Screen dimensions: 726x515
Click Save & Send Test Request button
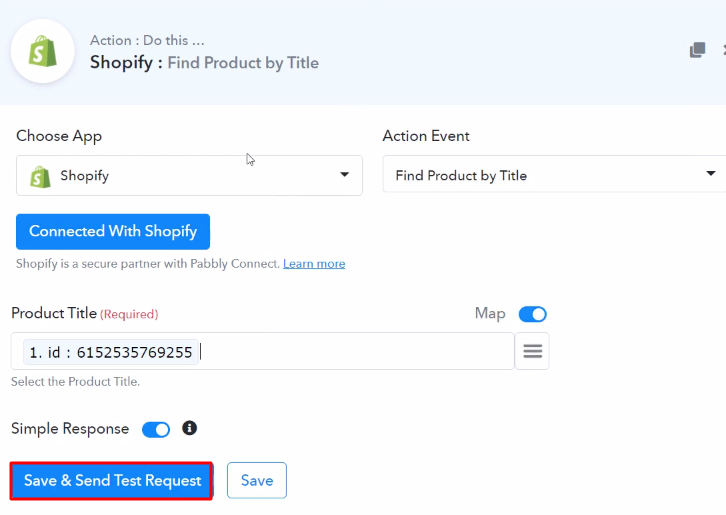112,481
